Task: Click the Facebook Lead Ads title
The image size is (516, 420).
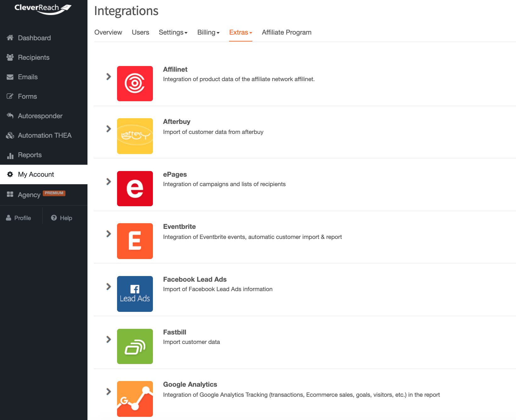Action: 195,279
